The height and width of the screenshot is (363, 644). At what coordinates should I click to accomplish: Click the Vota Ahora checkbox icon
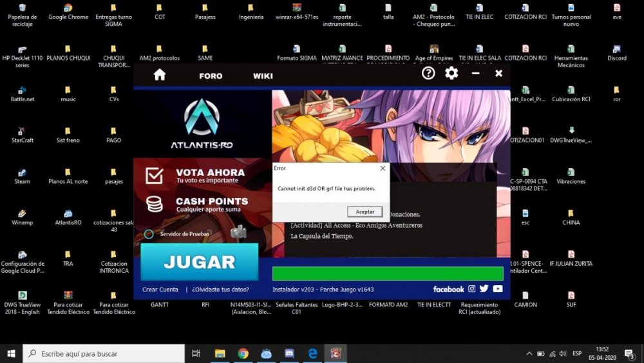click(x=154, y=175)
